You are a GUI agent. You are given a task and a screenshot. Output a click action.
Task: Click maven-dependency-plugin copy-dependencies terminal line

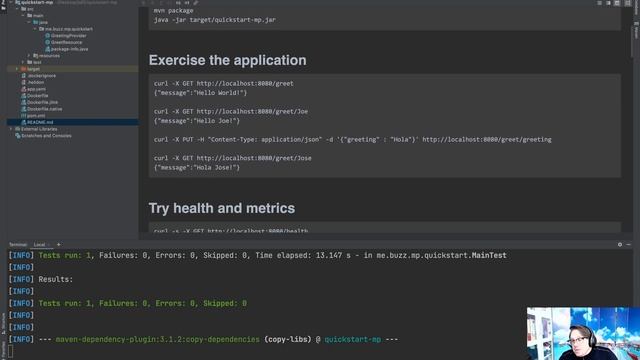click(203, 339)
